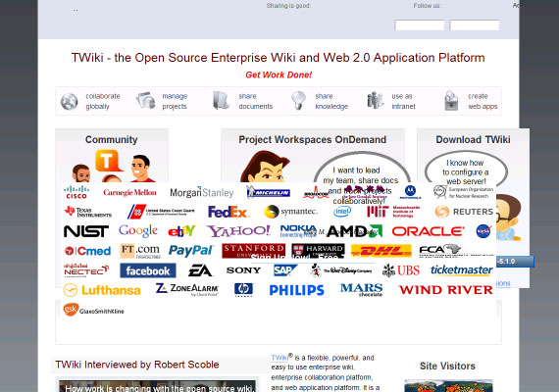Click the Morgan Stanley logo
Screen dimensions: 559x392
point(201,192)
